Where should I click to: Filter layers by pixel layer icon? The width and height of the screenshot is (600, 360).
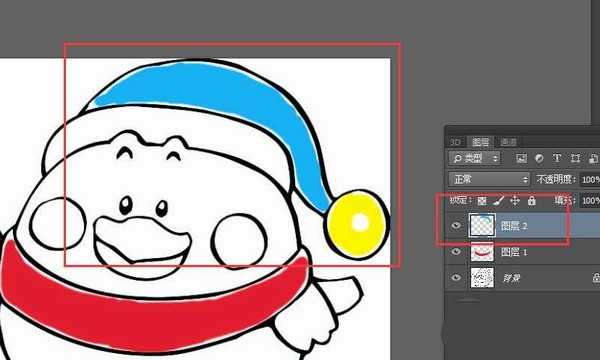(521, 158)
